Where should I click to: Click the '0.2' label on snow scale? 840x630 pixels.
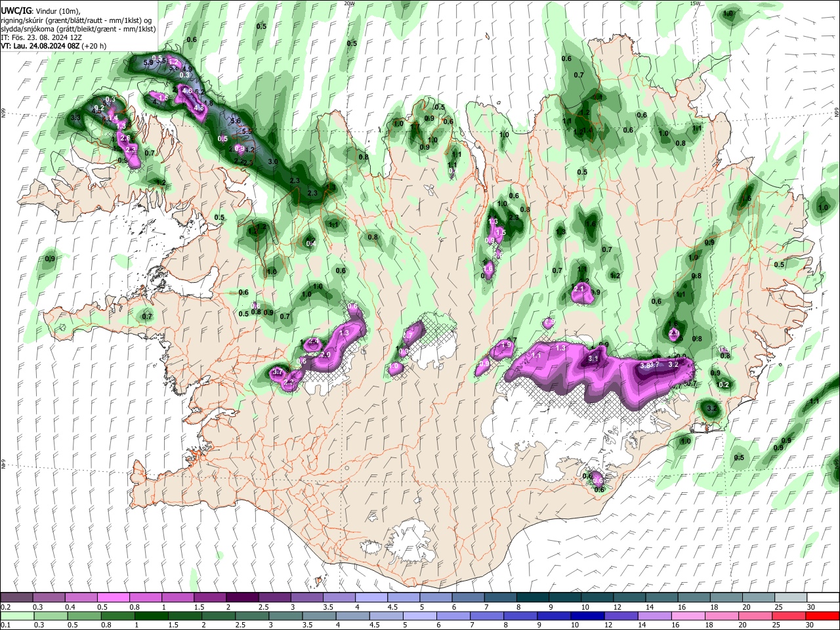pos(6,607)
